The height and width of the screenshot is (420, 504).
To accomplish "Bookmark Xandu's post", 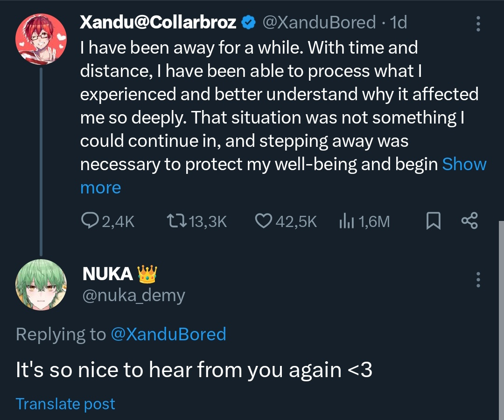I will coord(433,221).
